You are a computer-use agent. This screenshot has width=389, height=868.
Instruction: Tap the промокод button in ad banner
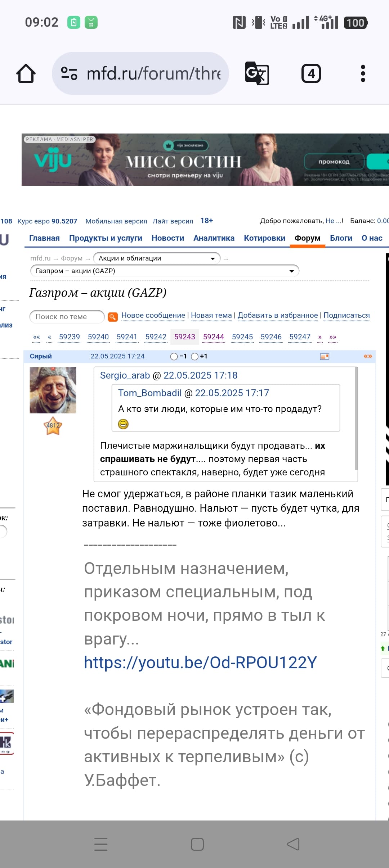(x=334, y=162)
